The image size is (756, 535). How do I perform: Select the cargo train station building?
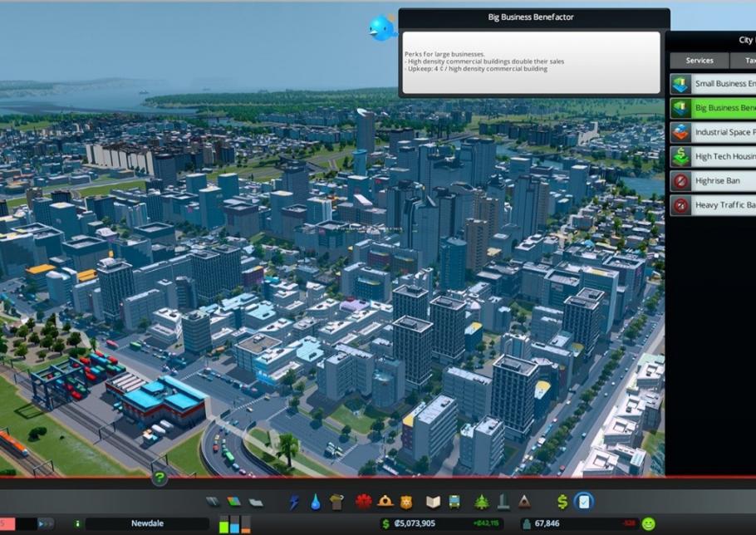161,401
